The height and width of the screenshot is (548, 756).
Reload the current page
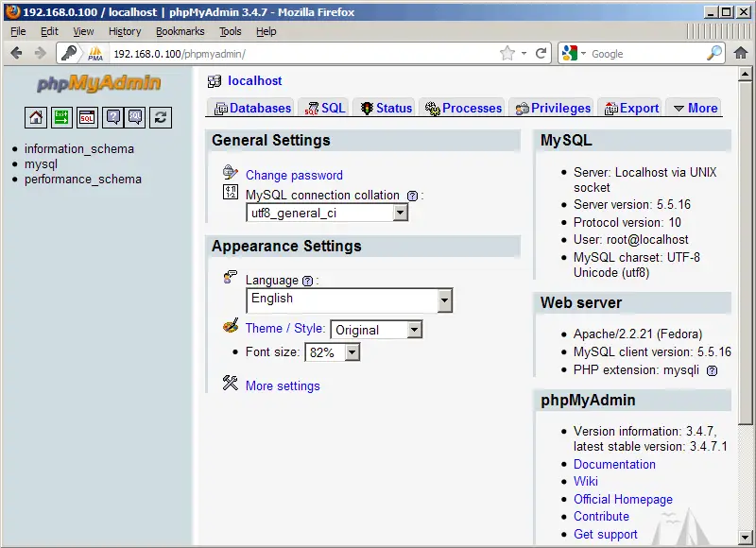(x=541, y=53)
